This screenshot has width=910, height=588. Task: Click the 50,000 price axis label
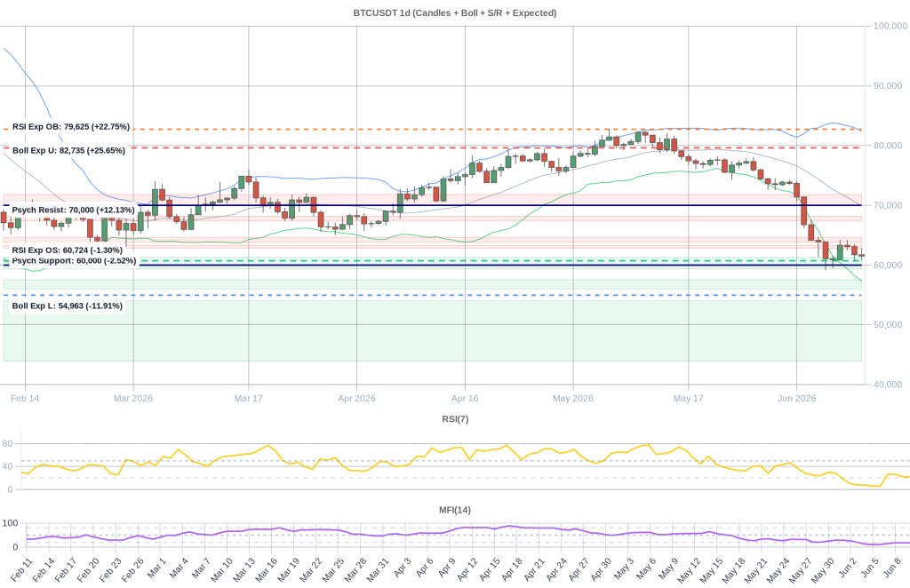(888, 325)
